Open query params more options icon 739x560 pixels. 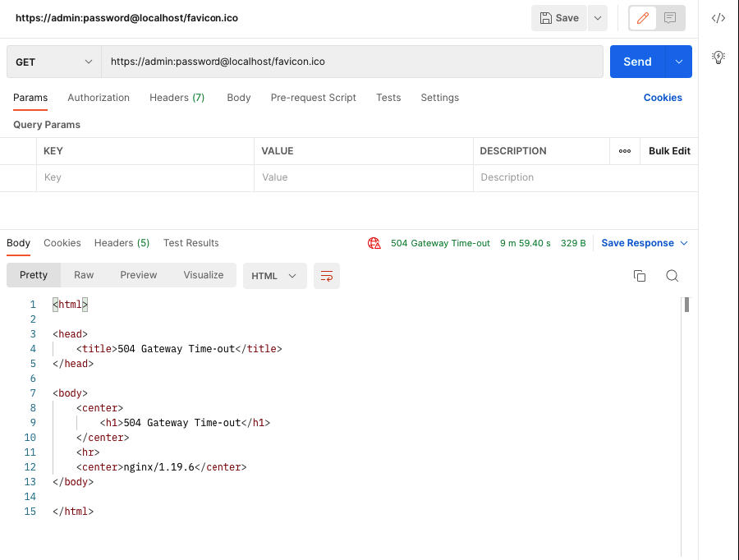[625, 151]
